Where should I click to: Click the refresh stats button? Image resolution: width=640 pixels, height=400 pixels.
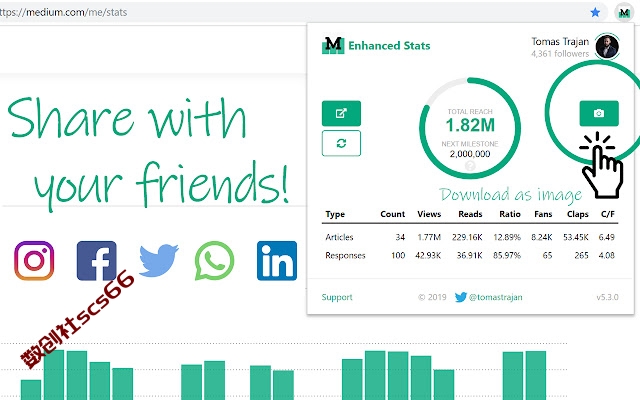(341, 143)
